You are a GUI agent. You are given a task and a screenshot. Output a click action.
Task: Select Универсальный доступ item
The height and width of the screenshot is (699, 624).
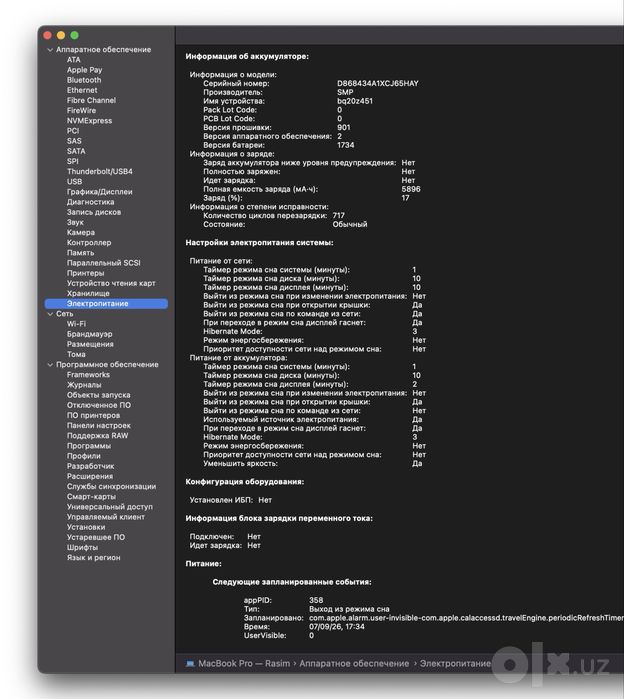110,507
